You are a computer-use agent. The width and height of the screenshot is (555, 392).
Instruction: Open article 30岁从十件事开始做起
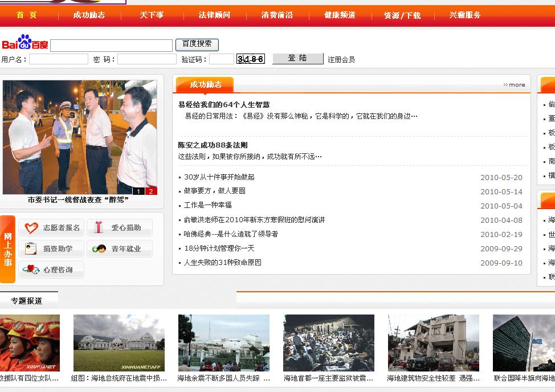(x=219, y=177)
